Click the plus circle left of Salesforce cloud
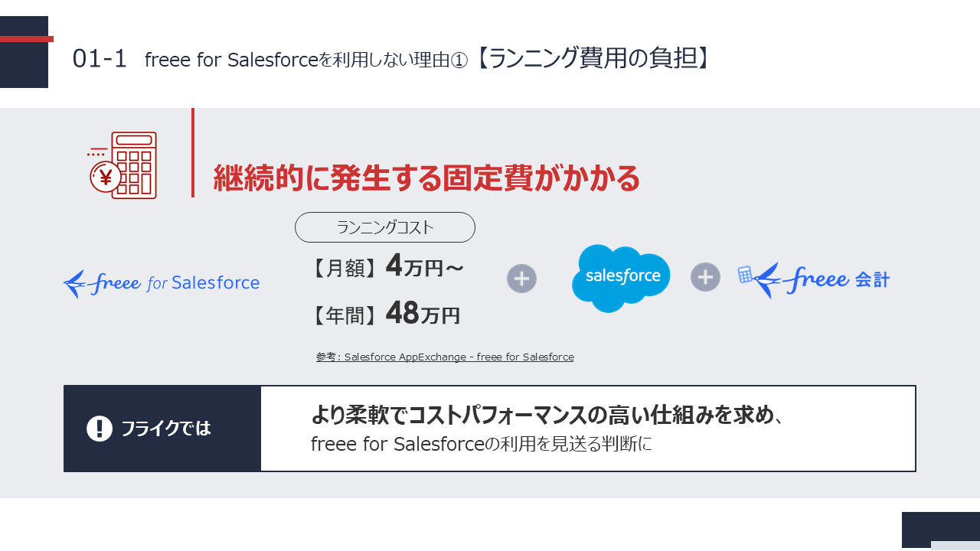Image resolution: width=980 pixels, height=551 pixels. pyautogui.click(x=521, y=279)
